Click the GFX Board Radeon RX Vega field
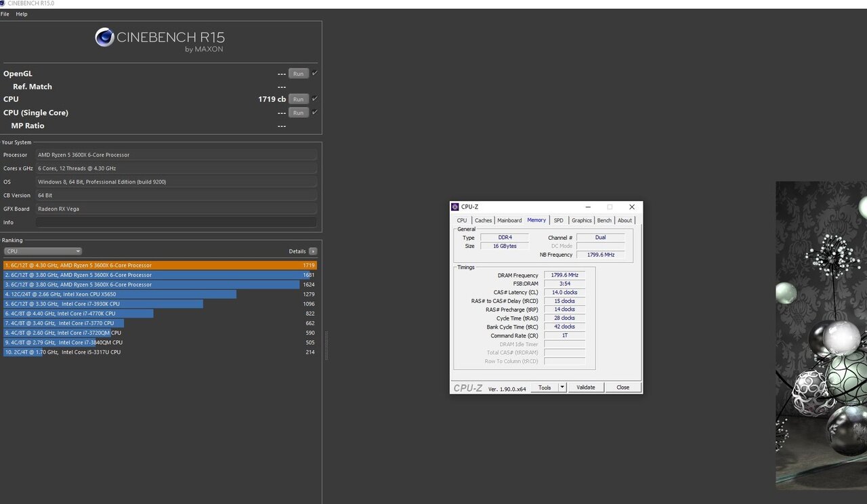Screen dimensions: 867x504 click(x=176, y=209)
